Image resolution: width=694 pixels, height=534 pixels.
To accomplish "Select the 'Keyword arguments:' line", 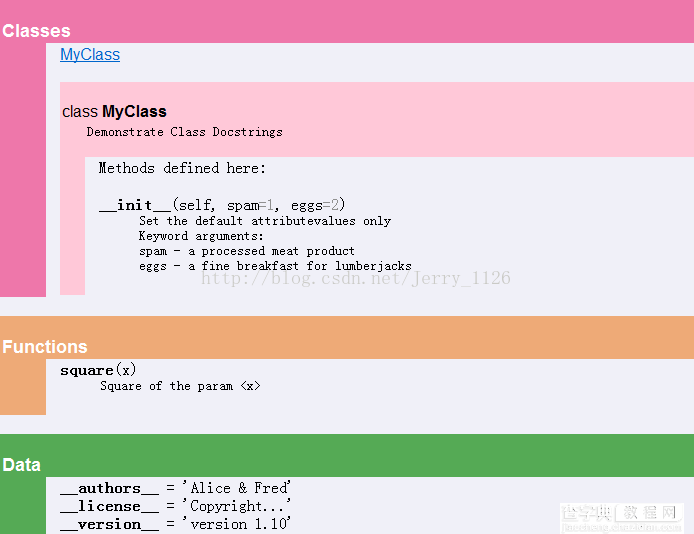I will [x=201, y=236].
